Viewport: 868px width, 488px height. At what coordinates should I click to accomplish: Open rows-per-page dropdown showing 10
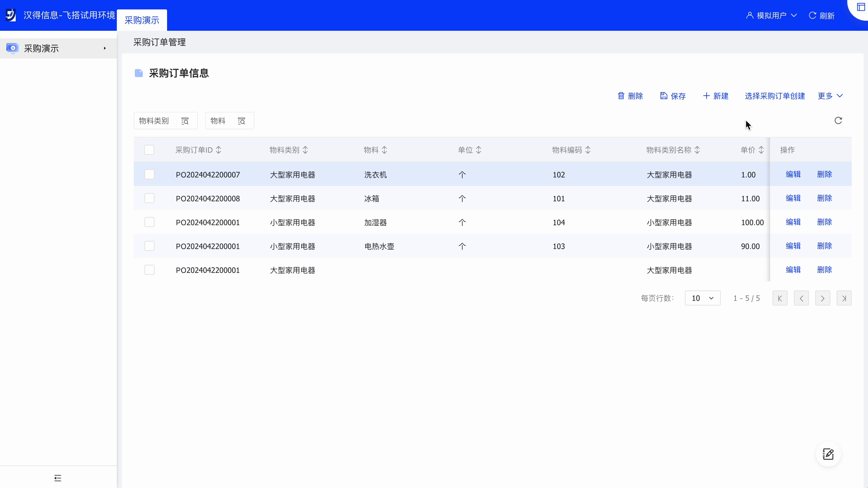click(x=702, y=298)
